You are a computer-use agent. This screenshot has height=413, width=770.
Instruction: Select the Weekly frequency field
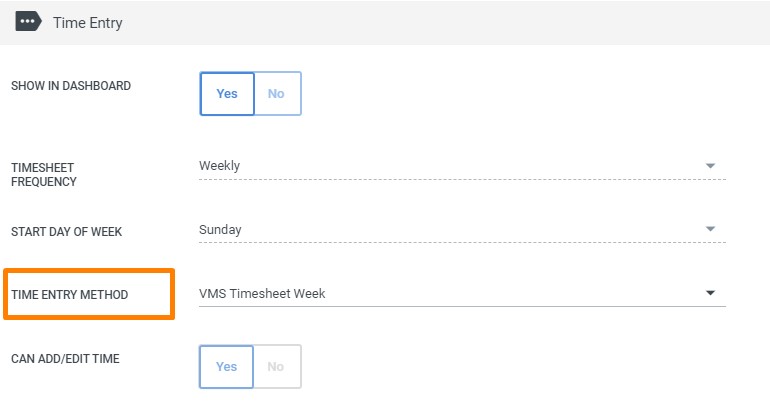[462, 167]
